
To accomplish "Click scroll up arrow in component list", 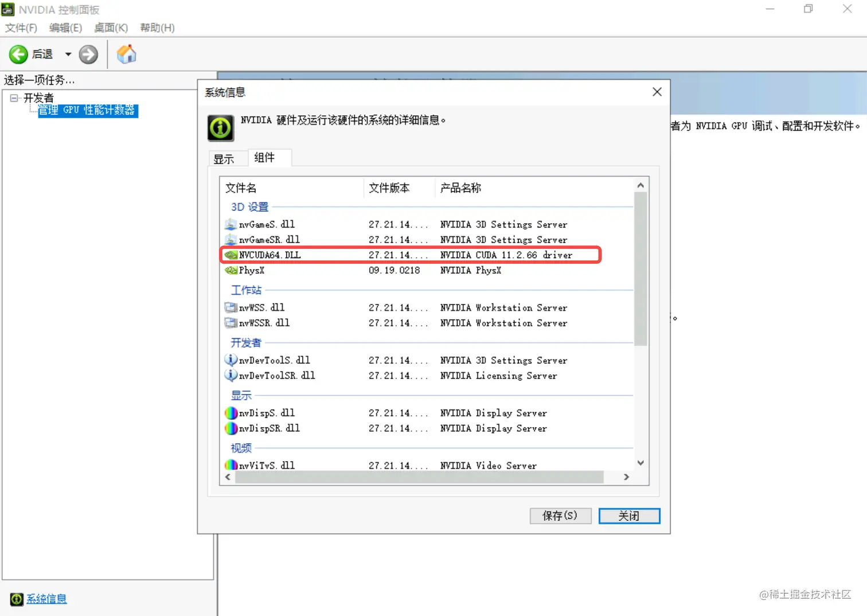I will click(641, 185).
